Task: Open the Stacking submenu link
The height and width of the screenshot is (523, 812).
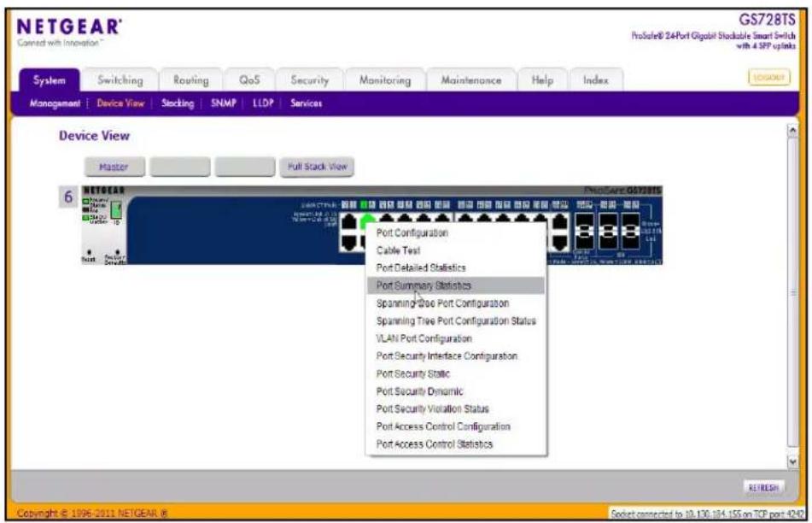Action: point(178,103)
